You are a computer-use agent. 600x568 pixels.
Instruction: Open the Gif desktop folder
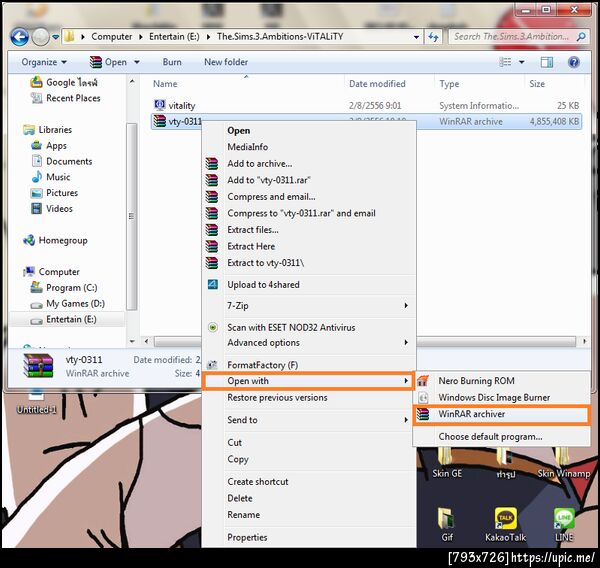coord(447,525)
